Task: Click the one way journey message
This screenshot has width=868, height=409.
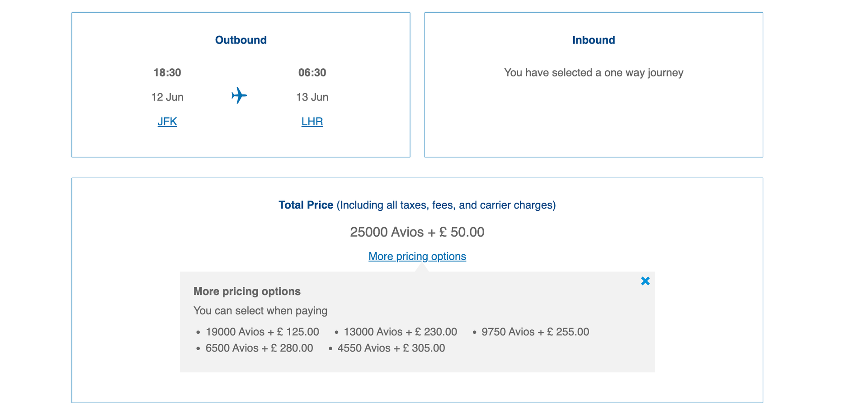Action: [594, 72]
